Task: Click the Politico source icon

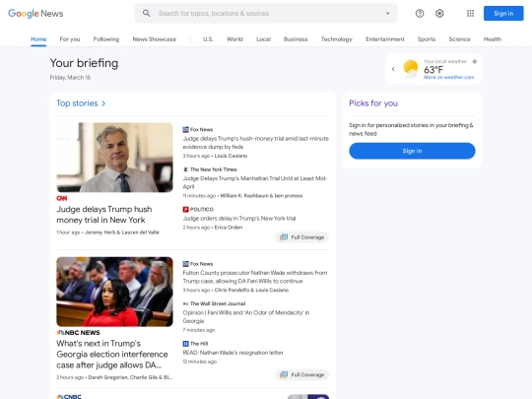Action: [x=185, y=209]
